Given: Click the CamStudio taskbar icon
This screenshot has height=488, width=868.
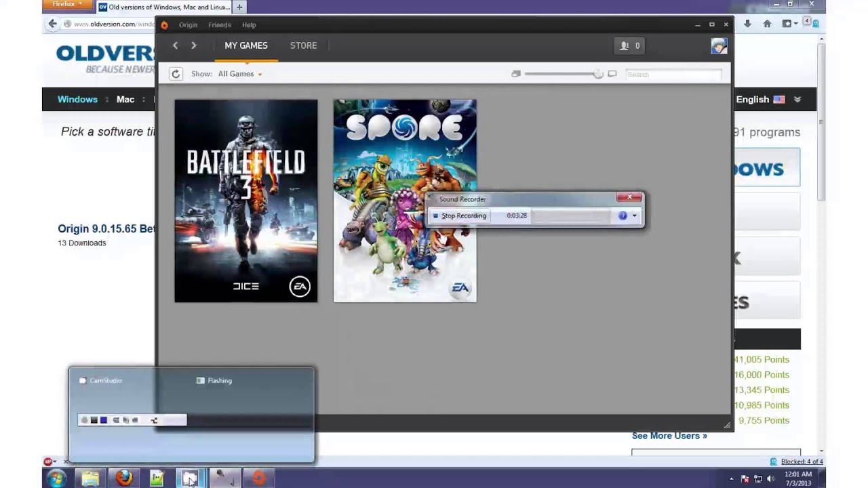Looking at the screenshot, I should (190, 479).
